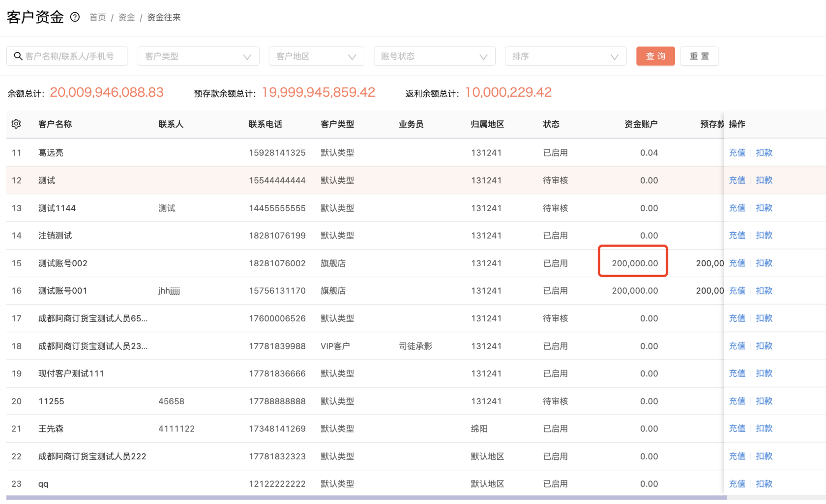Click 扣款 for the qq customer row
The width and height of the screenshot is (826, 504).
[x=764, y=483]
